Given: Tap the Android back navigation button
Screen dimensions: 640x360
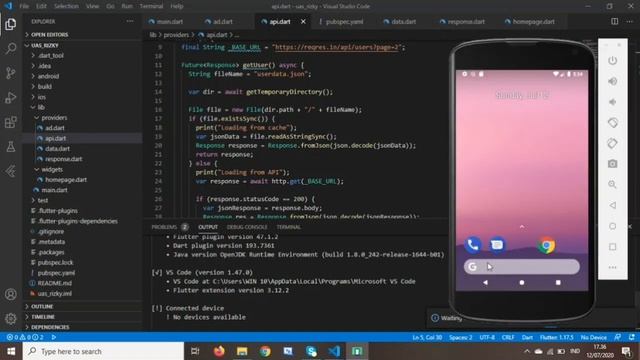Looking at the screenshot, I should pyautogui.click(x=485, y=282).
